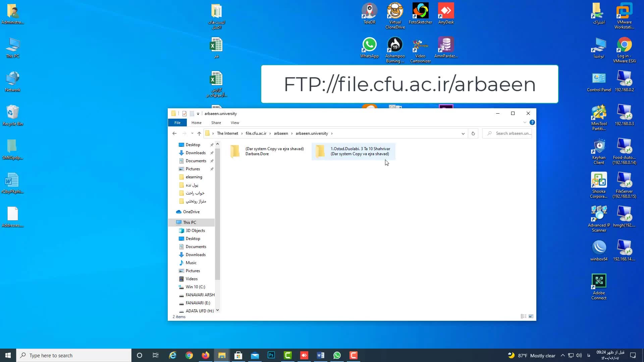The height and width of the screenshot is (362, 644).
Task: Go up one folder level
Action: [199, 133]
